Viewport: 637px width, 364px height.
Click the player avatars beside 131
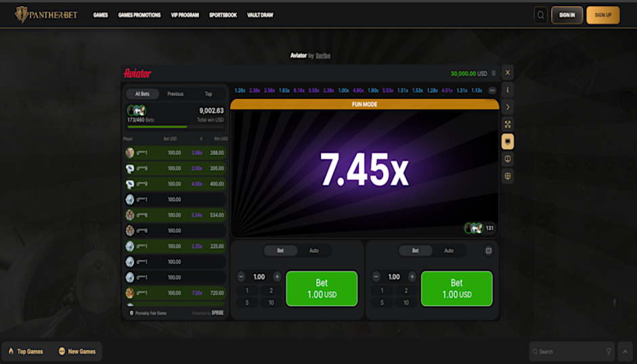[x=474, y=228]
